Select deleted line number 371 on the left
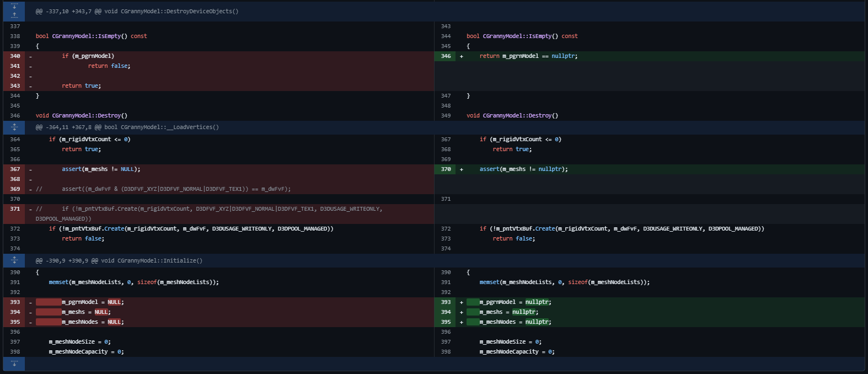 [15, 209]
